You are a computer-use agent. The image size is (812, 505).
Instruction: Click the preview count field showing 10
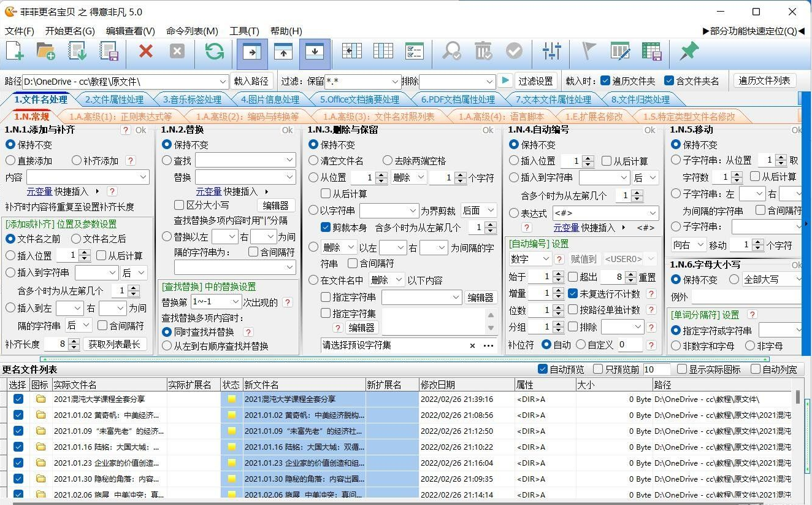(x=656, y=368)
